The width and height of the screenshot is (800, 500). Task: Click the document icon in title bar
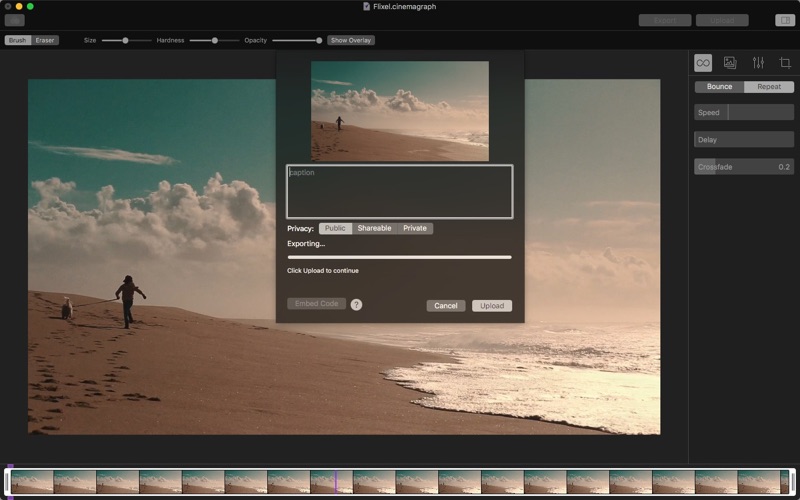366,6
